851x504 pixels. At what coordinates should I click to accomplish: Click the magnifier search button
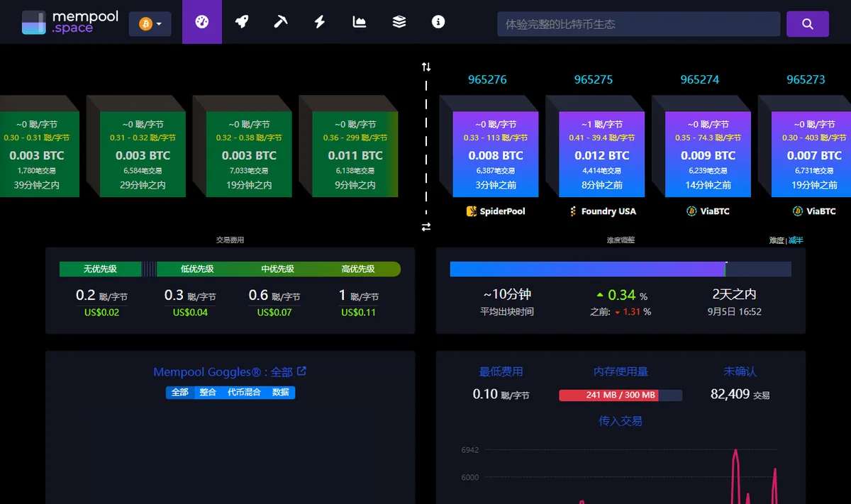808,24
